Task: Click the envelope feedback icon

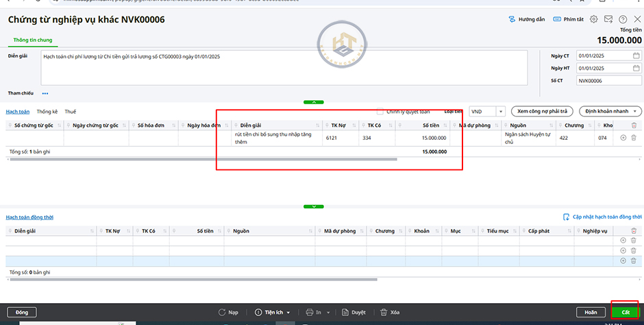Action: coord(608,19)
